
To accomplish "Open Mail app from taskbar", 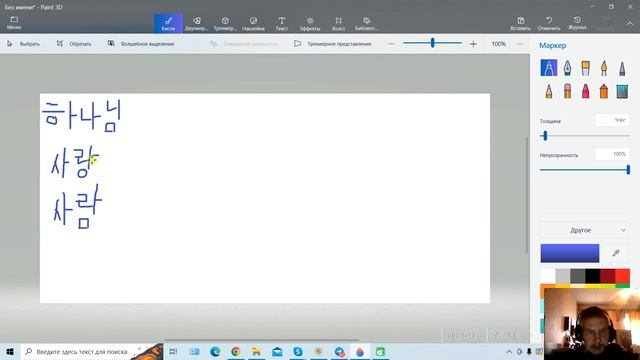I will 277,351.
